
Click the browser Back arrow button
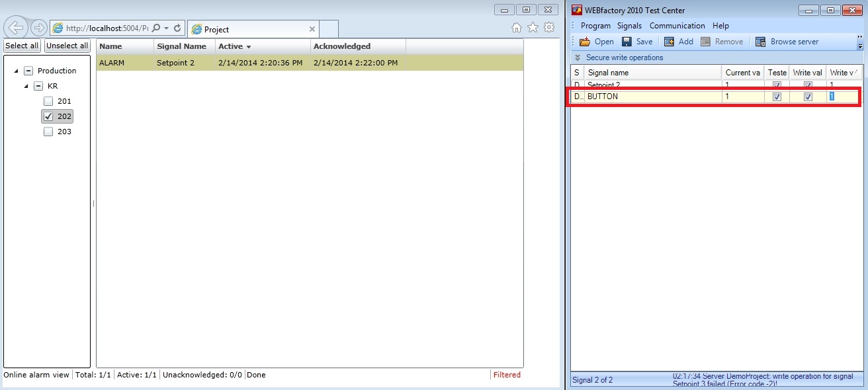pos(16,28)
